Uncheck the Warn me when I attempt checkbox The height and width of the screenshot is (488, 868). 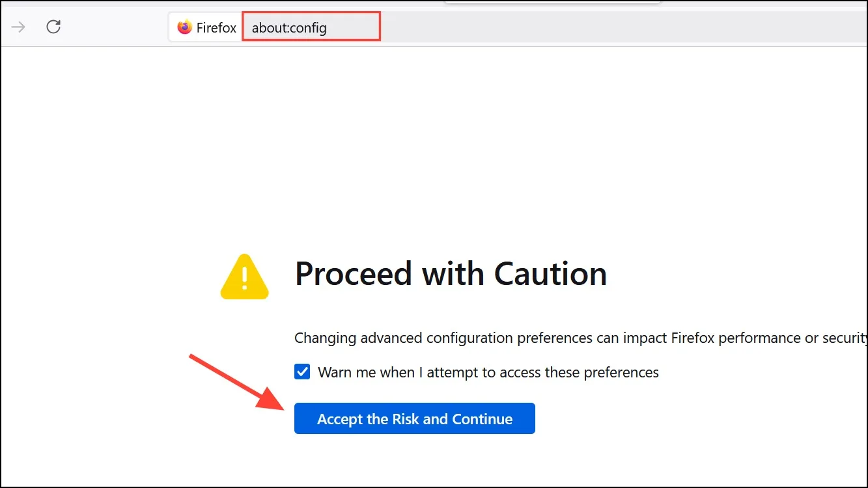pos(302,372)
